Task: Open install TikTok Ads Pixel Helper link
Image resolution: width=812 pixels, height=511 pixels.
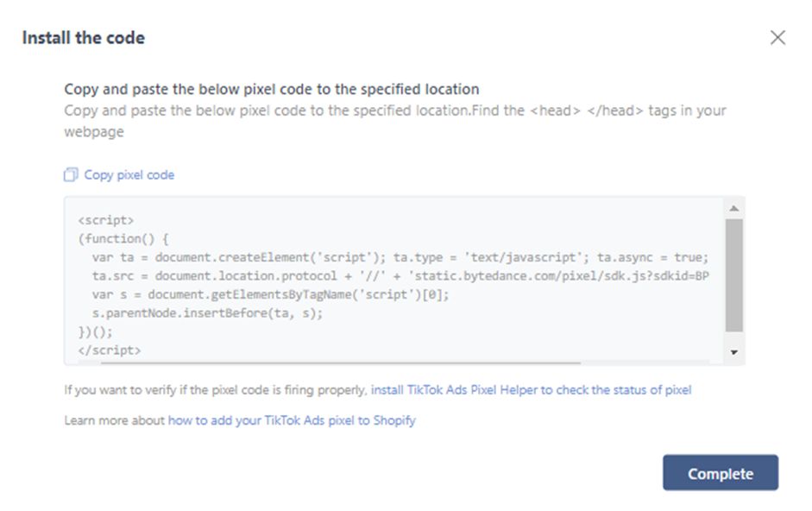Action: 531,390
